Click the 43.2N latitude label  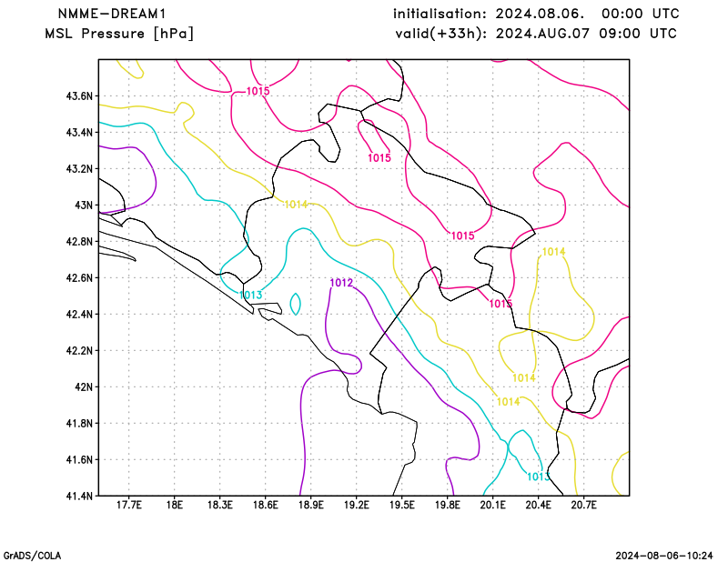79,169
